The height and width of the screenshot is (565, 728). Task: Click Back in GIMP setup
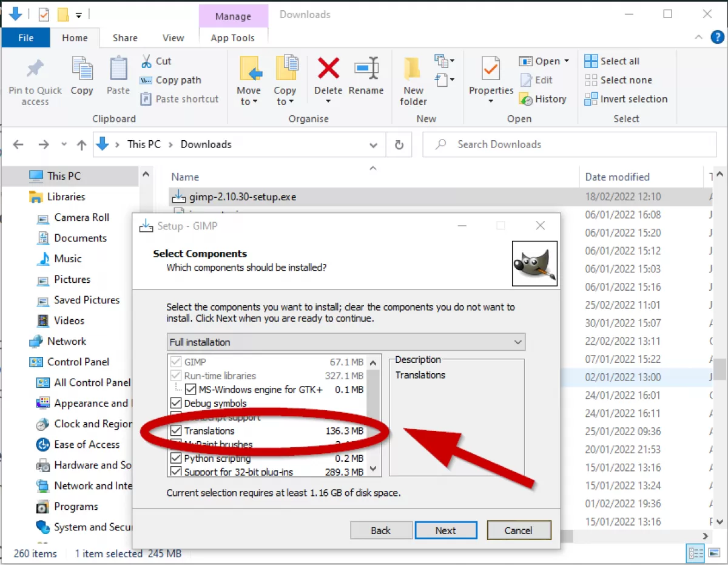click(x=381, y=530)
